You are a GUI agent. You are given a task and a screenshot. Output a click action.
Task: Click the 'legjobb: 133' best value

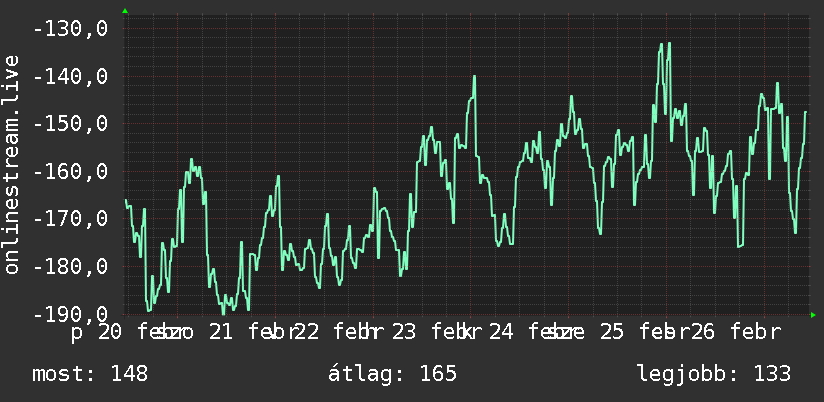714,374
